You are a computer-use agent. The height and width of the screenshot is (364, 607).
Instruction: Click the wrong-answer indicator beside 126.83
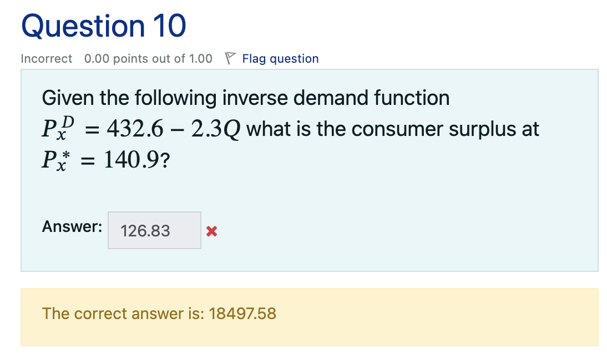(x=211, y=231)
